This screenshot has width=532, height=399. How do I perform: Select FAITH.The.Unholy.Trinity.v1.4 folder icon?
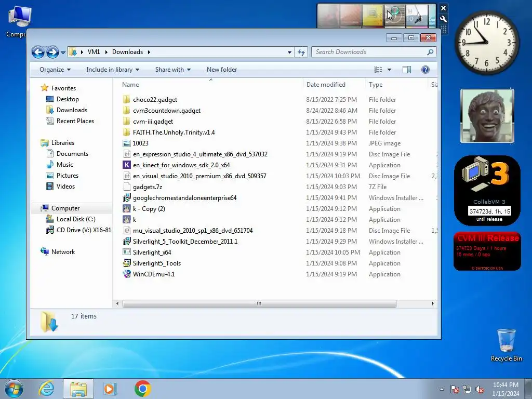pyautogui.click(x=127, y=132)
